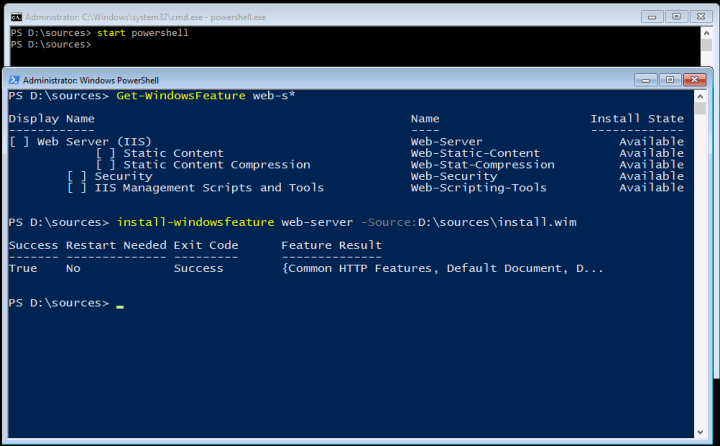Minimize the Windows PowerShell window
This screenshot has height=446, width=720.
647,79
